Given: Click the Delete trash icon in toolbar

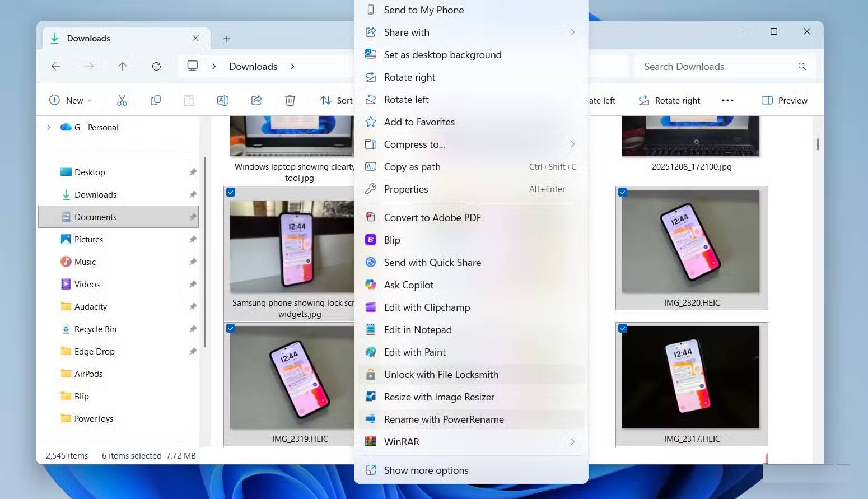Looking at the screenshot, I should (x=290, y=100).
